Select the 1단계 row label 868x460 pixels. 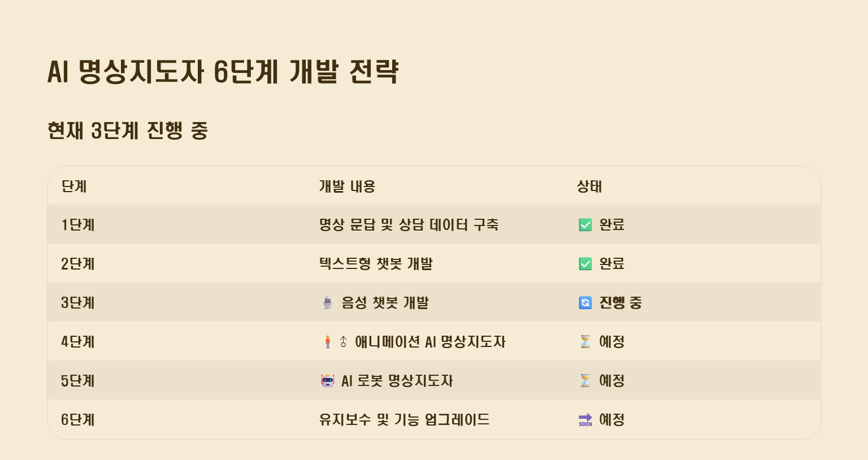pyautogui.click(x=78, y=225)
